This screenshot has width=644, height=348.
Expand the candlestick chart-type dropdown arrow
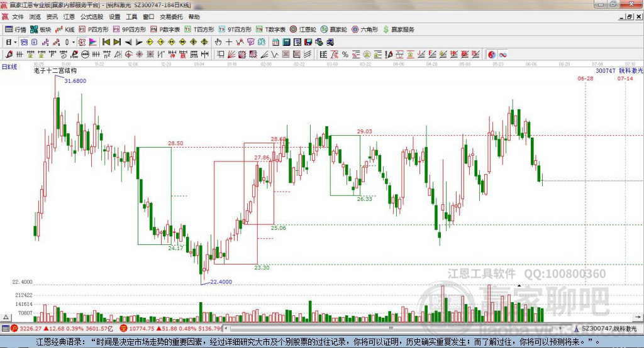pos(74,42)
